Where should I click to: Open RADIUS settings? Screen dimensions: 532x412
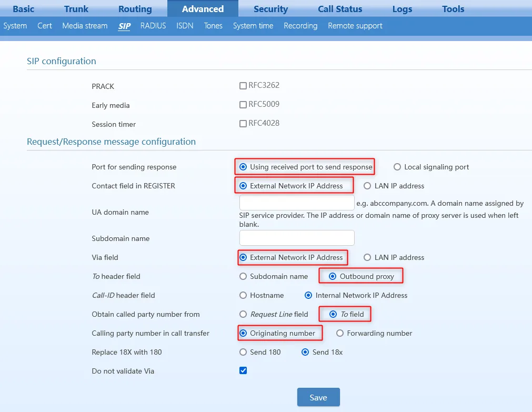click(153, 26)
